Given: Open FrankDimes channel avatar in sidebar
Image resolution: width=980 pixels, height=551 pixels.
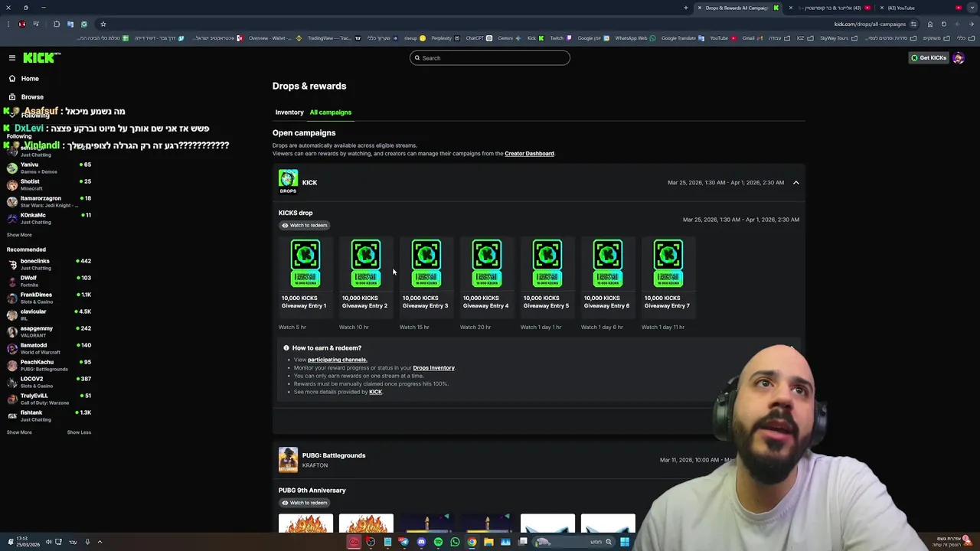Looking at the screenshot, I should 12,298.
